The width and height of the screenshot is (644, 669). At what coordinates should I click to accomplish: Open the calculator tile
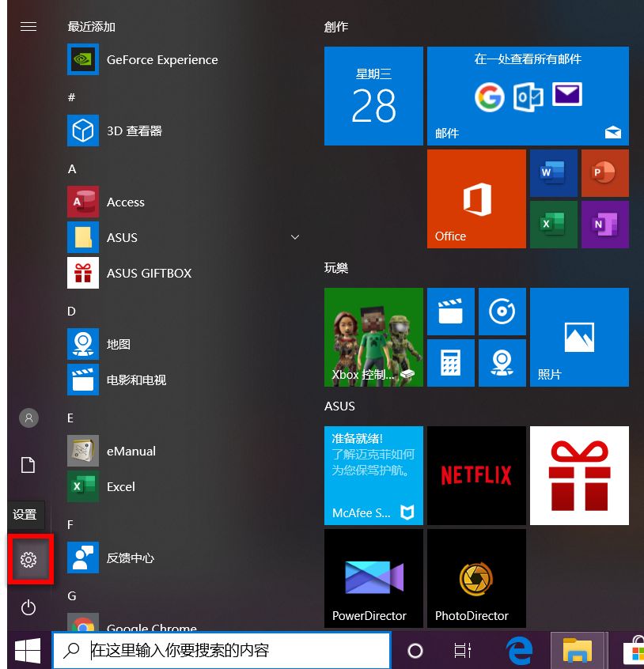pos(451,362)
